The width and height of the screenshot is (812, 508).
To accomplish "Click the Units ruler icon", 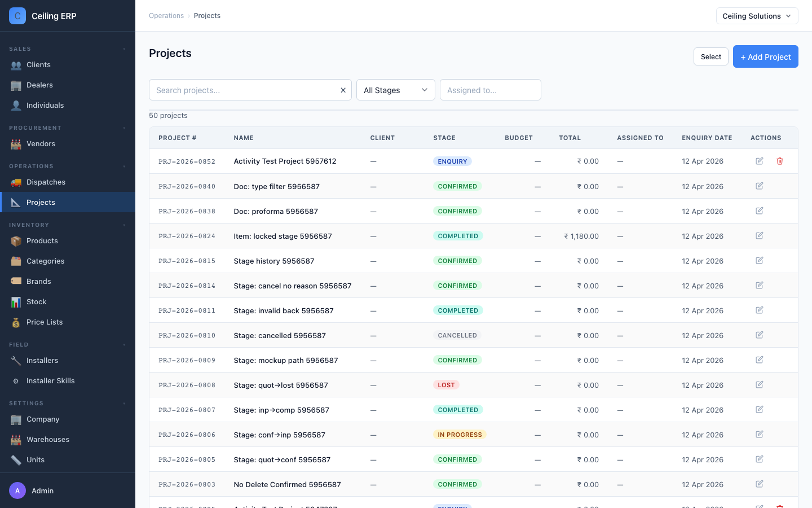I will pyautogui.click(x=16, y=460).
